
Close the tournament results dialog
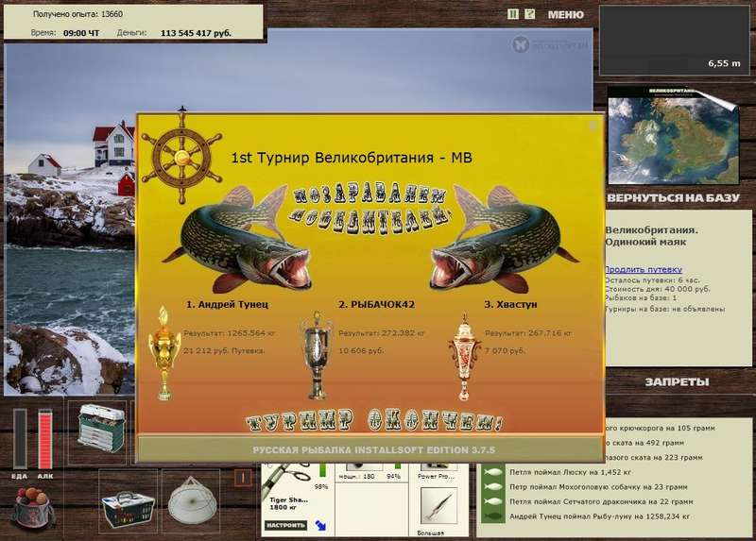click(593, 126)
